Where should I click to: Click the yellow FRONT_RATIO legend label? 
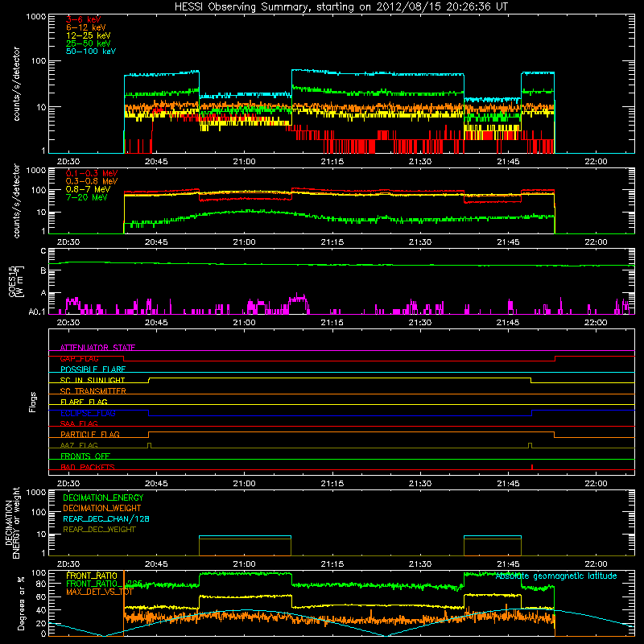(x=92, y=576)
